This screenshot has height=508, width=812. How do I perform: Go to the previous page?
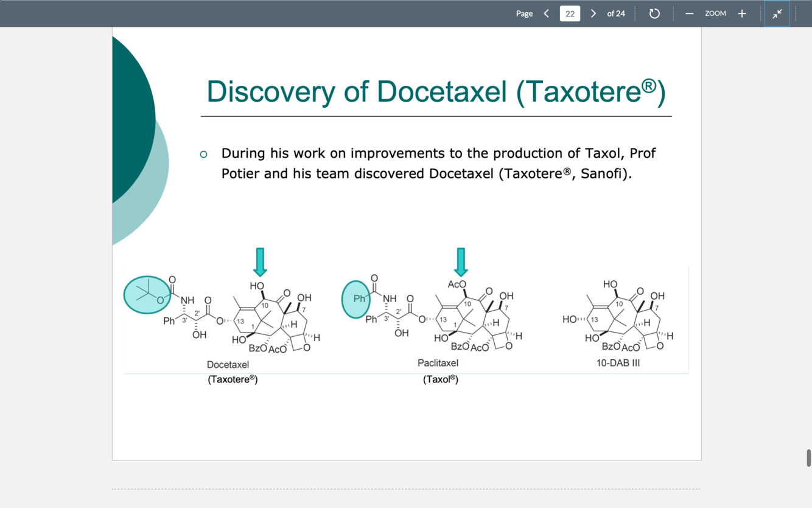pyautogui.click(x=547, y=13)
